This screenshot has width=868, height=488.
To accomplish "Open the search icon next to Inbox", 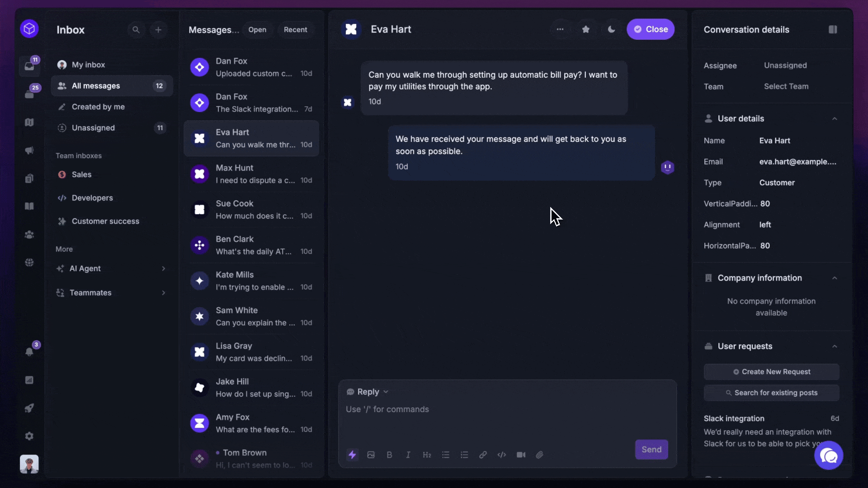I will pos(136,30).
